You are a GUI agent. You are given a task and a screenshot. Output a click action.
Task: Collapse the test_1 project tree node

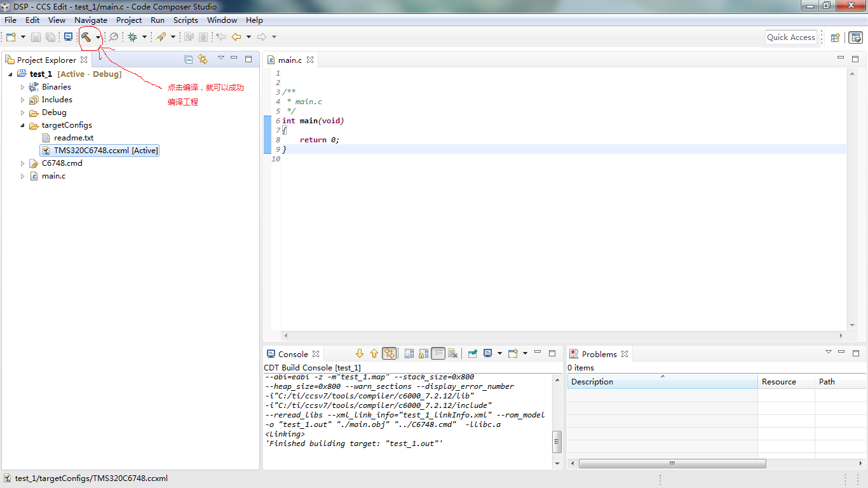10,74
